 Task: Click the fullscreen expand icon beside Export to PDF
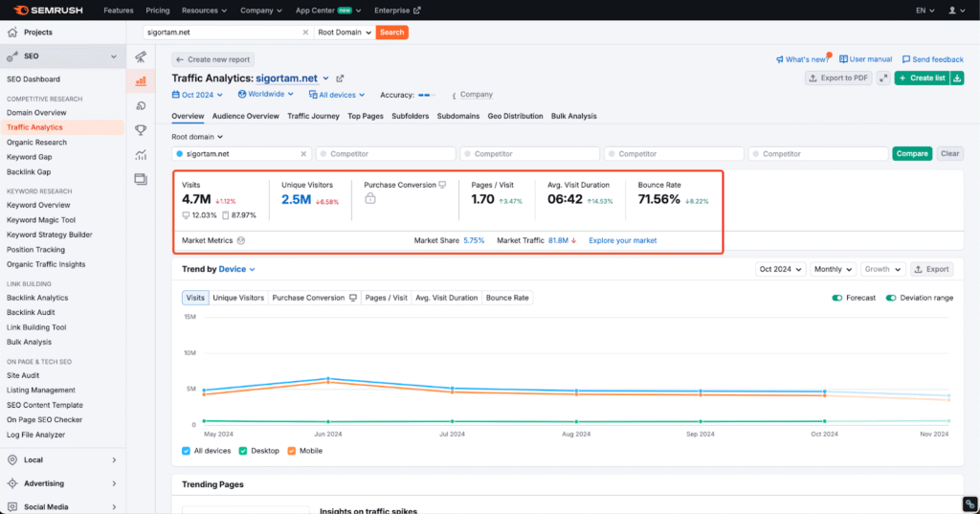pos(883,78)
